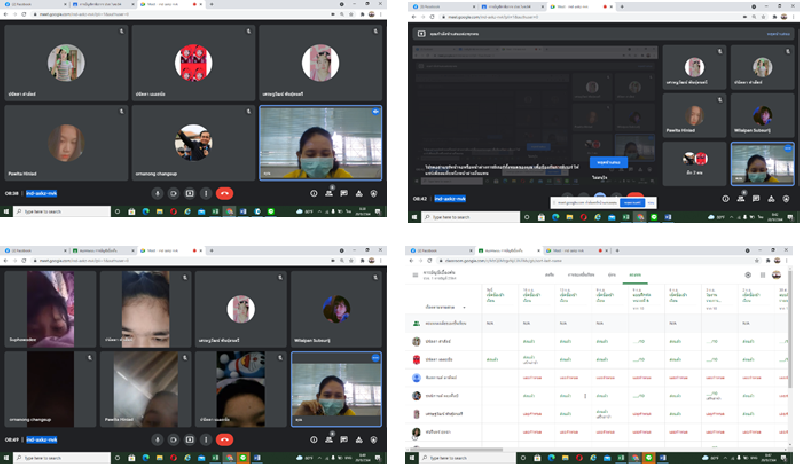Open meeting details info icon in 08:38 Meet
800x464 pixels.
coord(313,193)
